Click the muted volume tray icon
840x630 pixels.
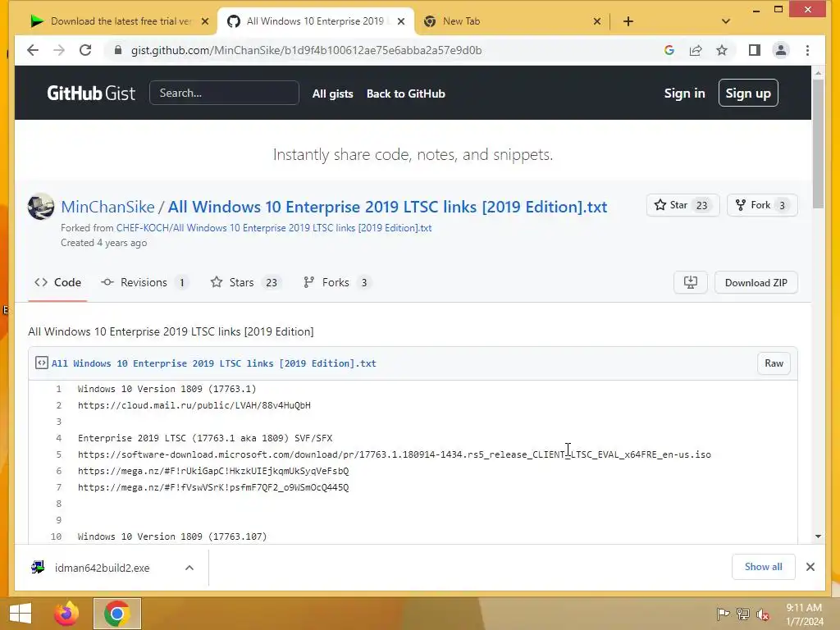tap(762, 614)
